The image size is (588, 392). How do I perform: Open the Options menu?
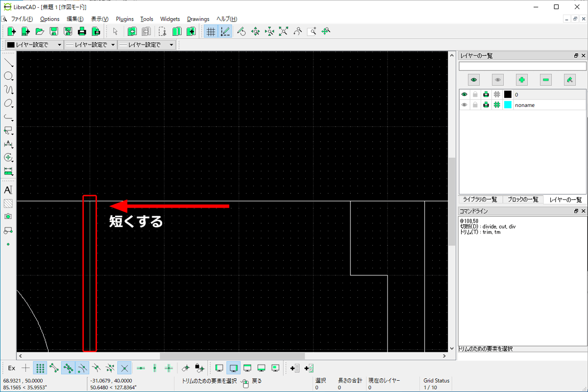pos(49,19)
